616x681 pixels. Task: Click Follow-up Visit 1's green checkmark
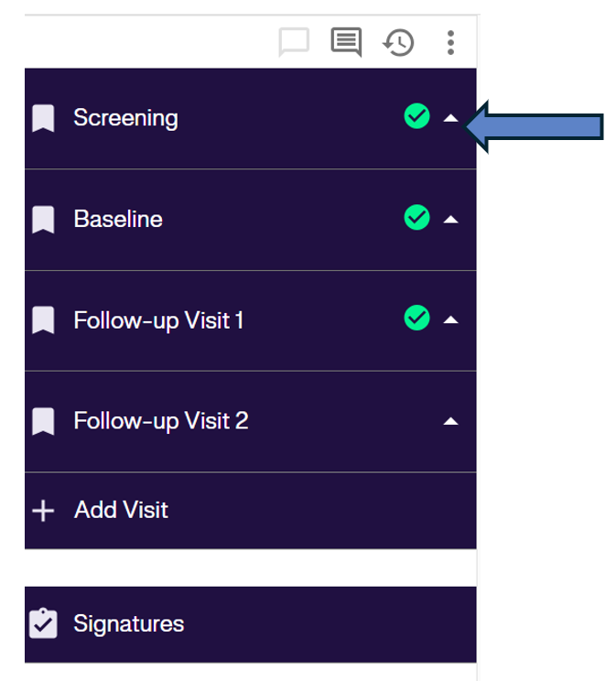point(416,319)
